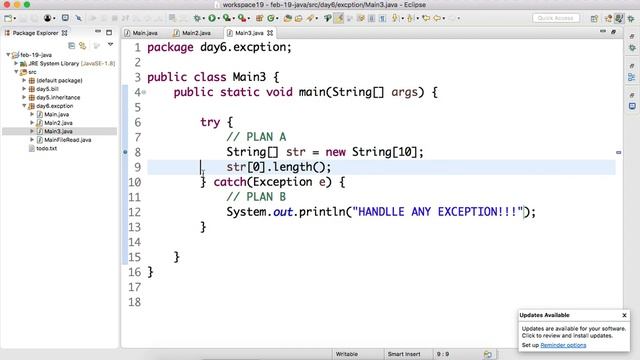Toggle Block Selection Mode icon
The height and width of the screenshot is (360, 640).
pos(371,18)
